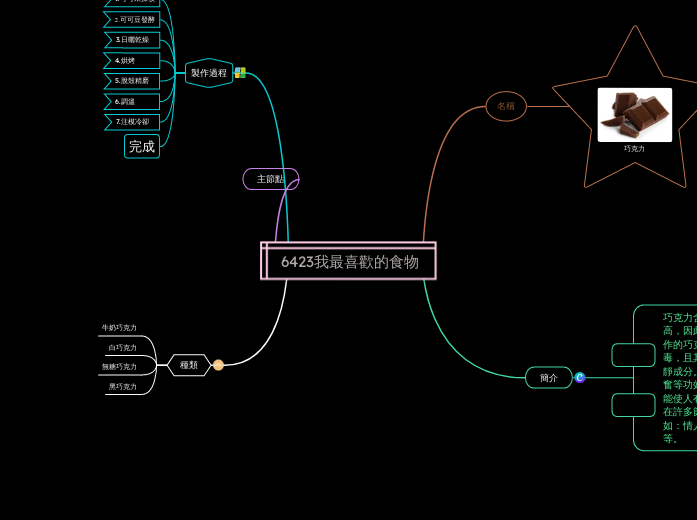Select the 2.可可豆發酵 step node

pyautogui.click(x=132, y=20)
